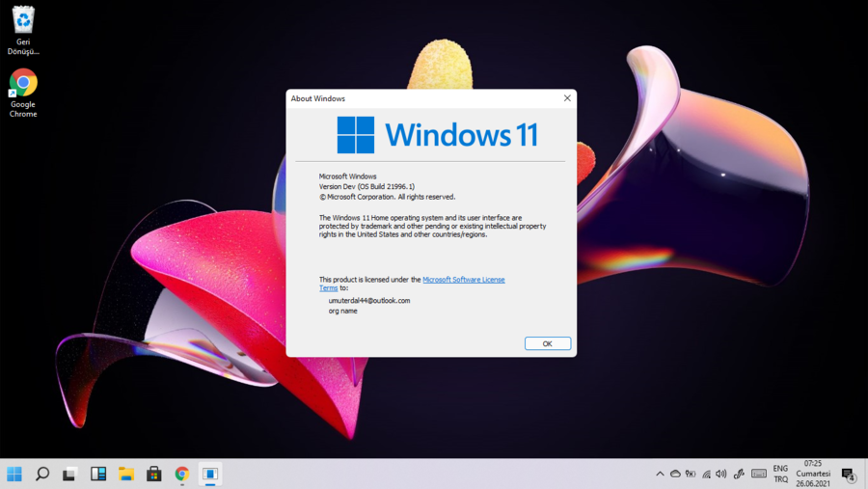The image size is (868, 489).
Task: Select the 'Version Dev (OS Build 21996.1)' text
Action: click(366, 186)
